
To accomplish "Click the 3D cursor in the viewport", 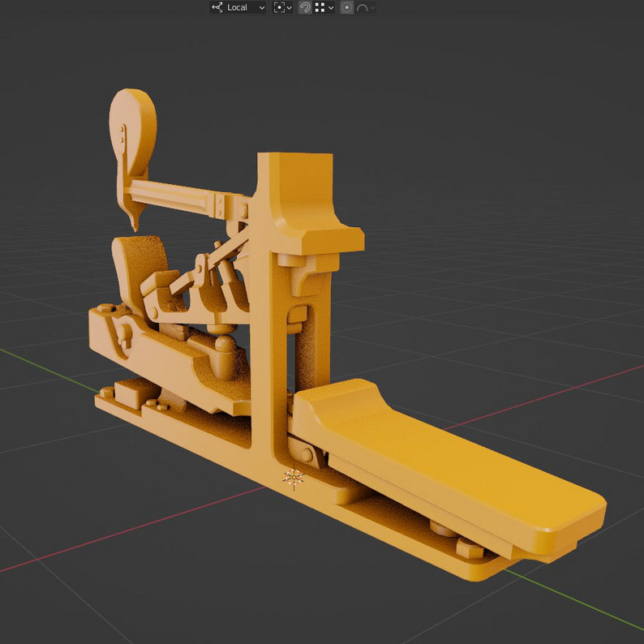I will (x=294, y=478).
